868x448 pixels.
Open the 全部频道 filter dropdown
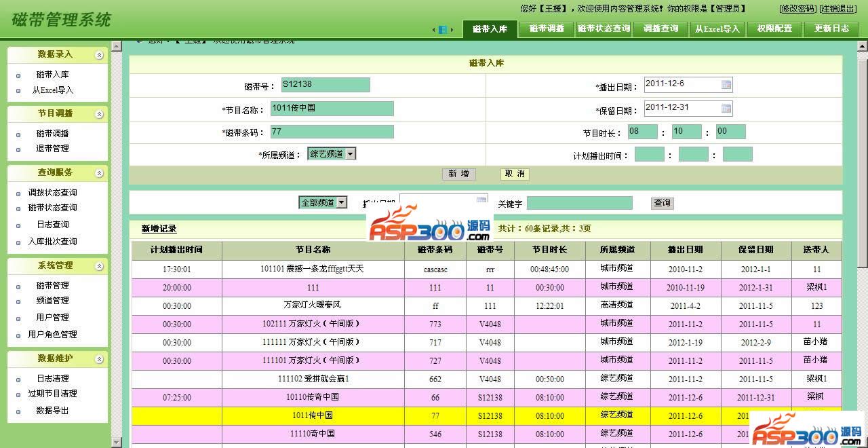click(x=323, y=202)
